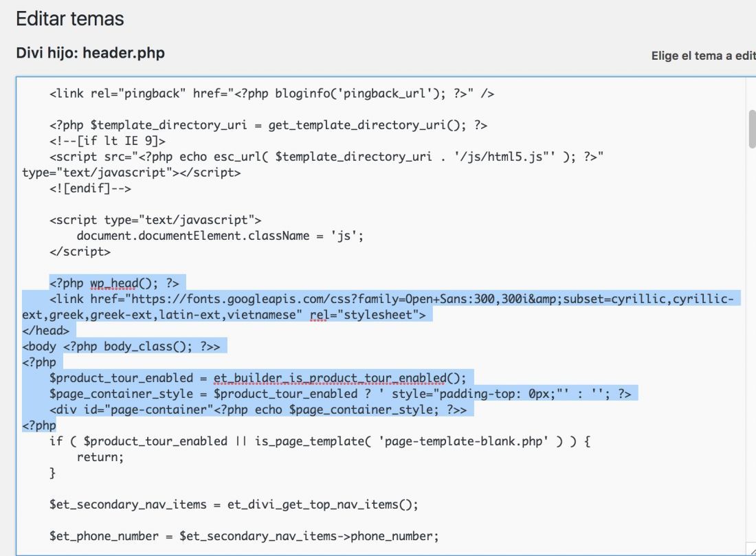Viewport: 756px width, 556px height.
Task: Click the 'type="text/javascript"></script>' wrapped line
Action: click(131, 172)
